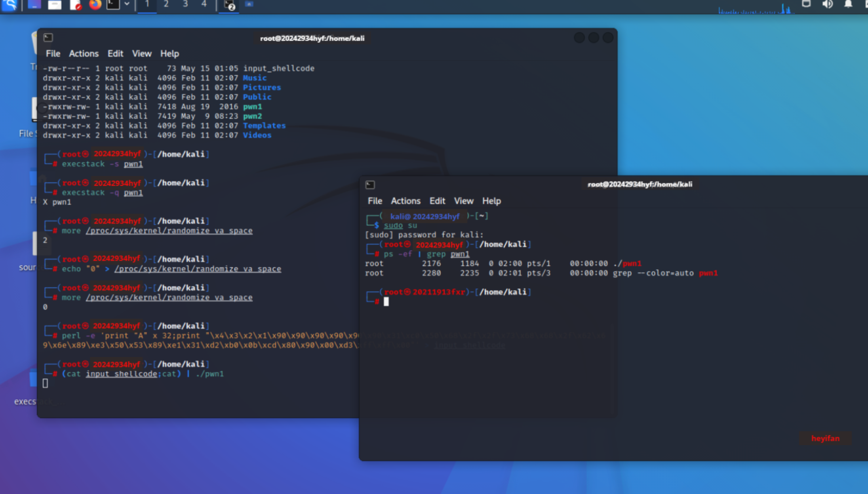Expand the terminal launcher dropdown arrow
The width and height of the screenshot is (868, 494).
click(127, 4)
